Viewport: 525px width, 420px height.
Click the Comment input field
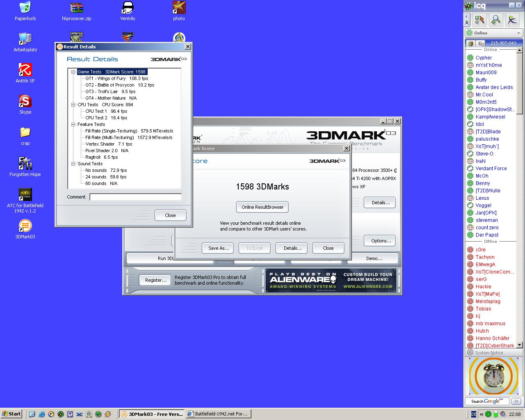coord(135,197)
